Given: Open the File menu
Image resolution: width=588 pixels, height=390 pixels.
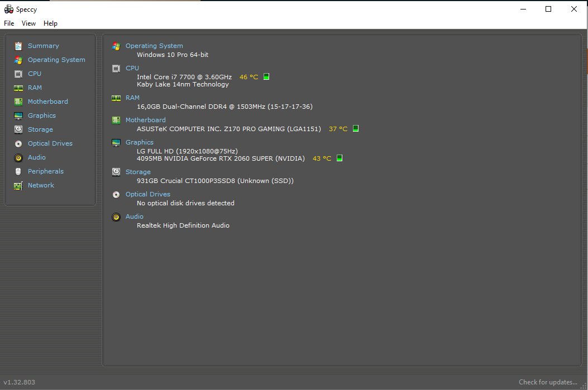Looking at the screenshot, I should pyautogui.click(x=9, y=23).
